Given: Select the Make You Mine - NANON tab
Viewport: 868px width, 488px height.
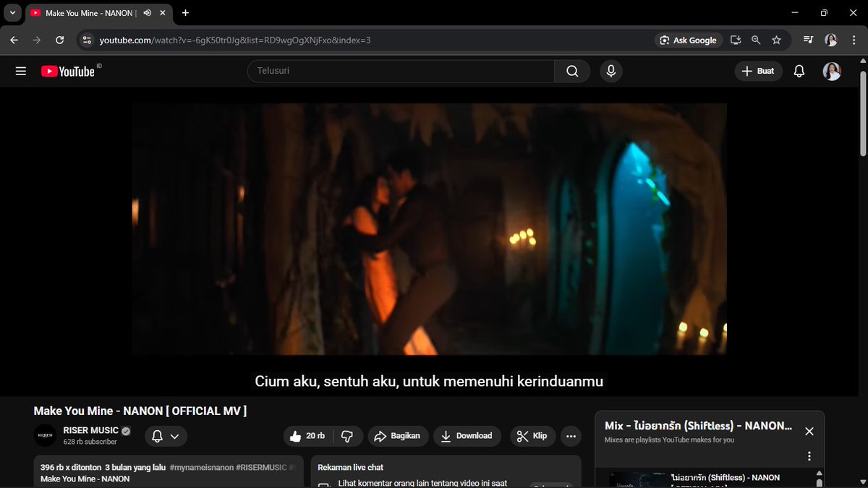Looking at the screenshot, I should [x=90, y=13].
